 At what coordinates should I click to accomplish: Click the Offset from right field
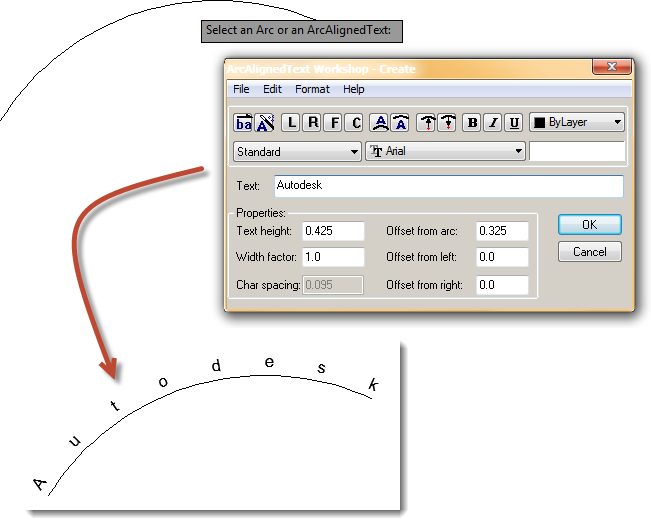502,285
